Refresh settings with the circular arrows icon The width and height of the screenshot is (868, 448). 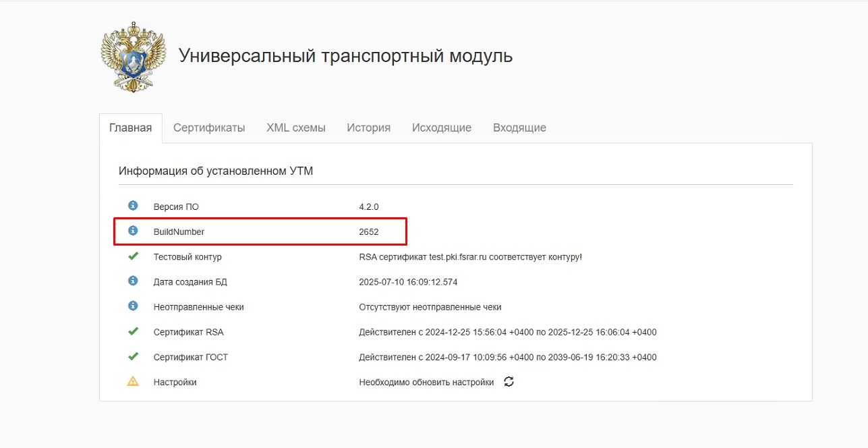coord(509,382)
